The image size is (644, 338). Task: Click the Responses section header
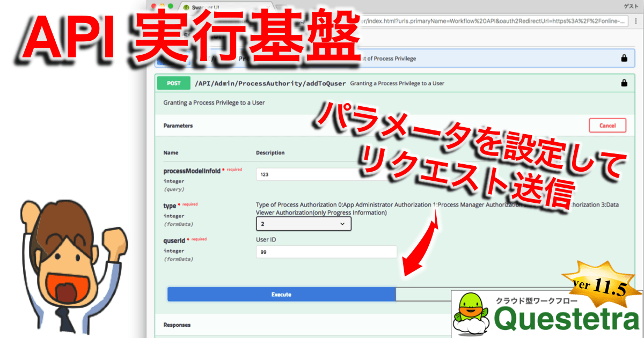click(x=177, y=325)
